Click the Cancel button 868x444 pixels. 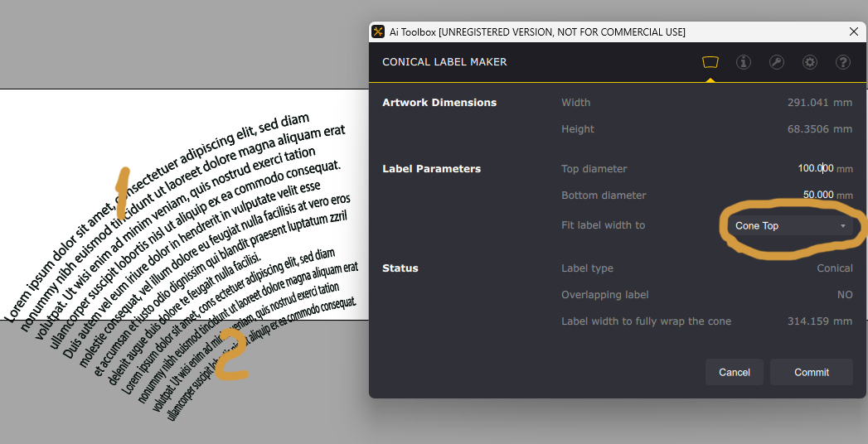pos(734,372)
